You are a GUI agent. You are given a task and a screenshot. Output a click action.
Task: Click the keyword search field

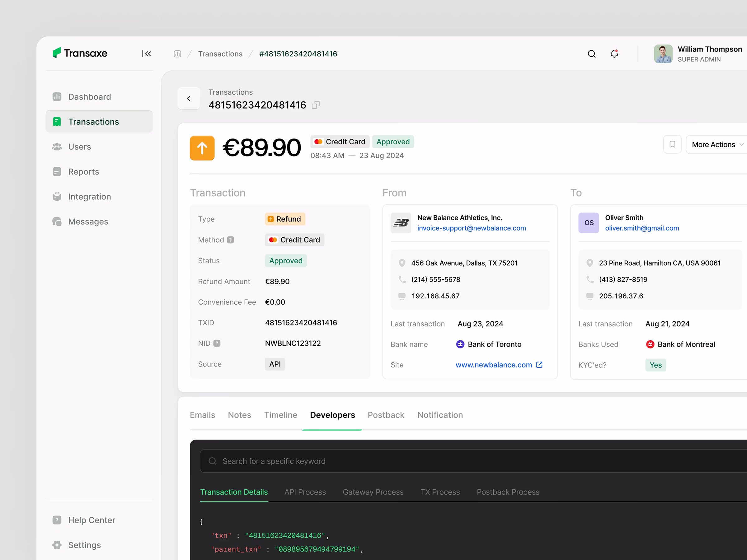click(473, 461)
